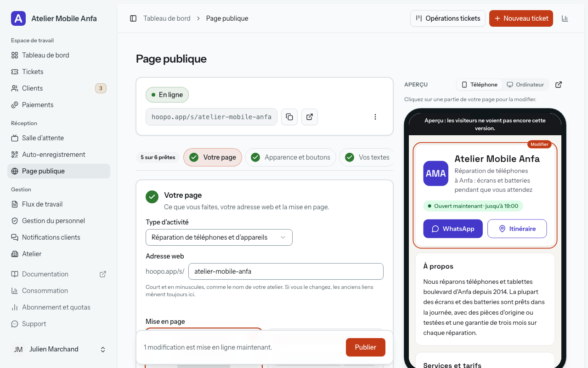
Task: Select the Votre page step tab
Action: click(x=213, y=157)
